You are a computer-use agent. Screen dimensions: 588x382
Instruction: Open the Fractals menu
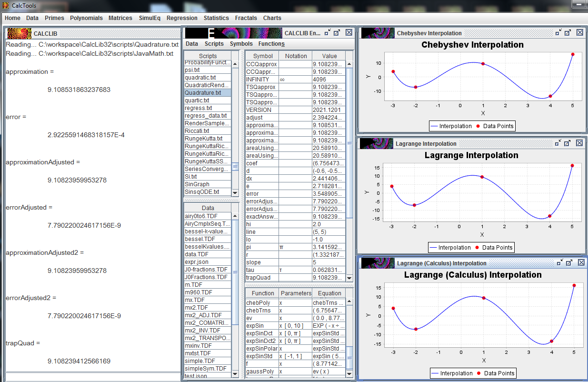pyautogui.click(x=246, y=18)
